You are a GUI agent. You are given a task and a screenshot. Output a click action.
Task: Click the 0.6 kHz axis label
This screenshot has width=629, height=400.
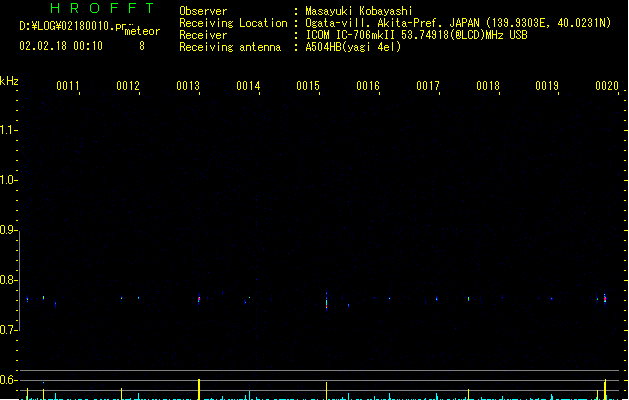click(7, 380)
